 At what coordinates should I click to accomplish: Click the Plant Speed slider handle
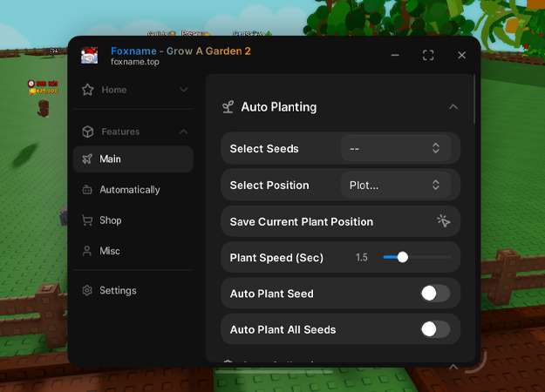(403, 257)
